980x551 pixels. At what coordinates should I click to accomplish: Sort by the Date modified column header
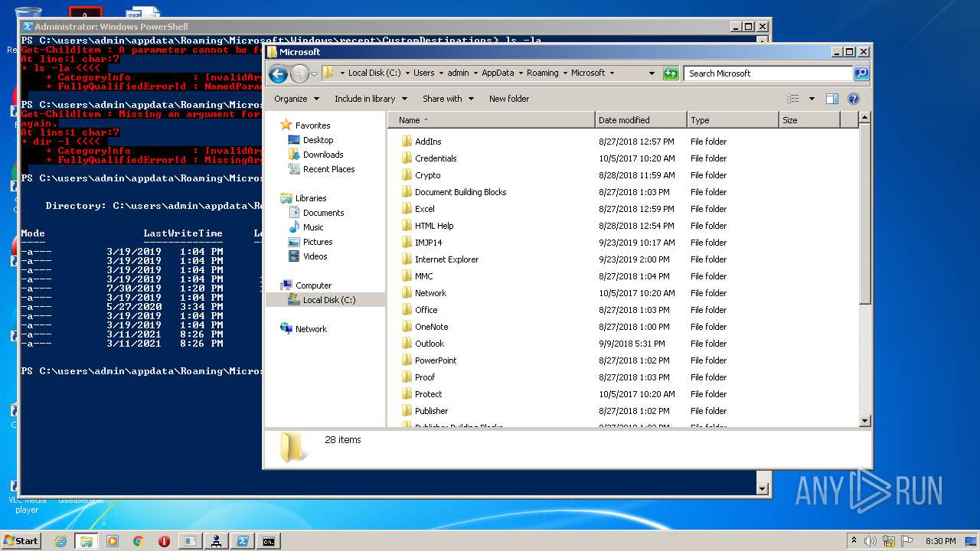coord(641,120)
